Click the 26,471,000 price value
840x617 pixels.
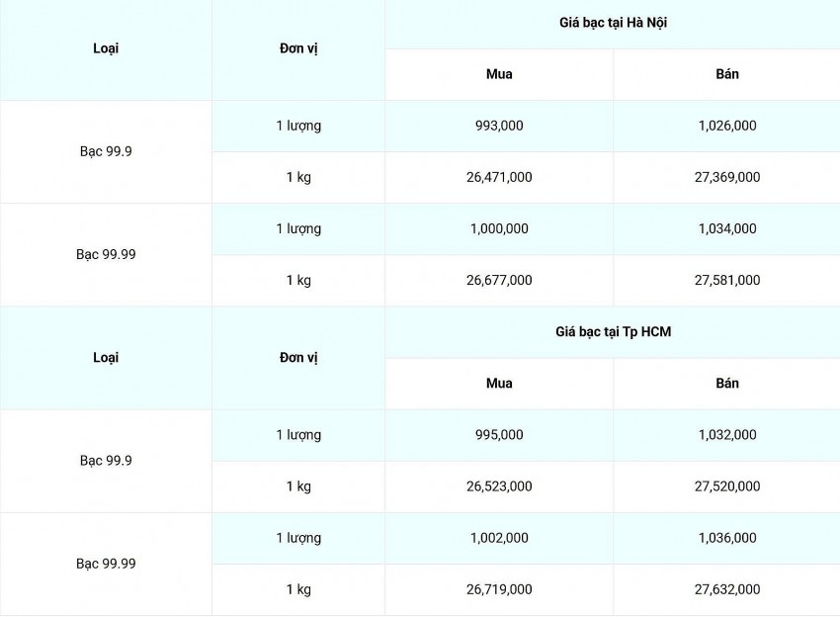click(x=499, y=177)
